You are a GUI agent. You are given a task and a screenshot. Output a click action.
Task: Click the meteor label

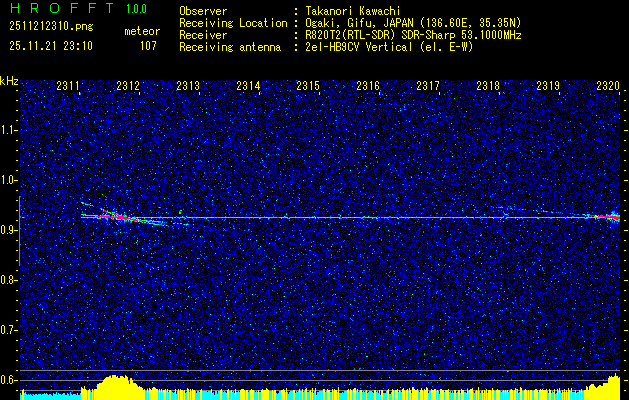(x=142, y=31)
